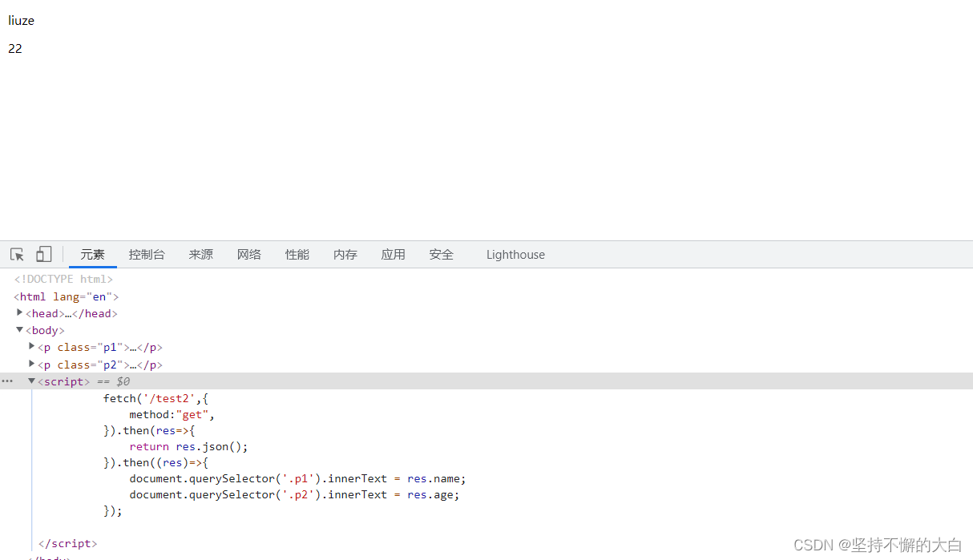Switch to the 控制台 (Console) tab
The image size is (973, 560).
click(x=147, y=254)
